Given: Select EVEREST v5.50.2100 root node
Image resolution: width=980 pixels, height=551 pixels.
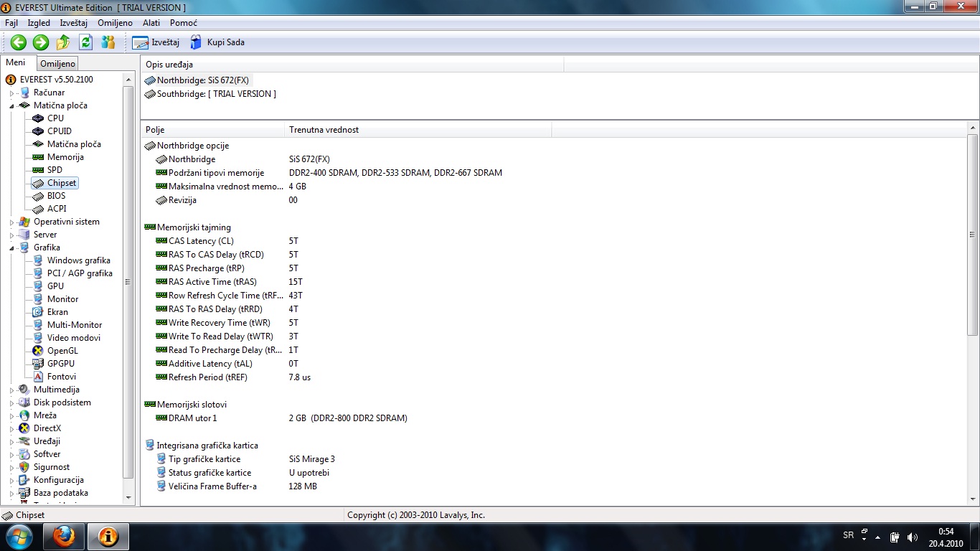Looking at the screenshot, I should pyautogui.click(x=57, y=80).
